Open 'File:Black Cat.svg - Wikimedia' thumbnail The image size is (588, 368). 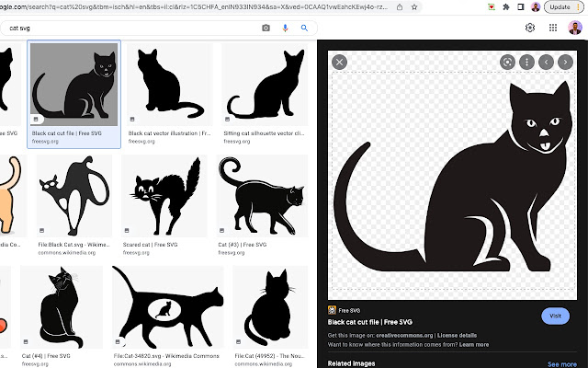(73, 196)
